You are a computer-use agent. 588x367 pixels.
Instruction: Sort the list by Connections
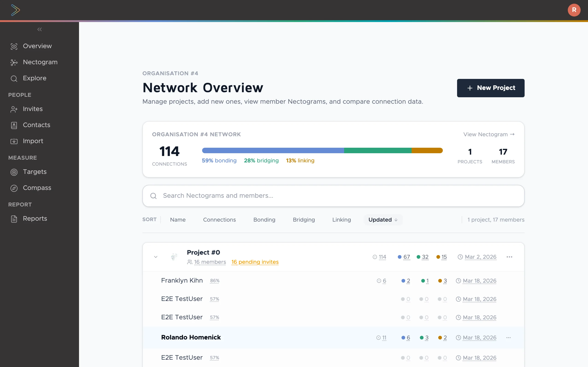click(x=219, y=220)
